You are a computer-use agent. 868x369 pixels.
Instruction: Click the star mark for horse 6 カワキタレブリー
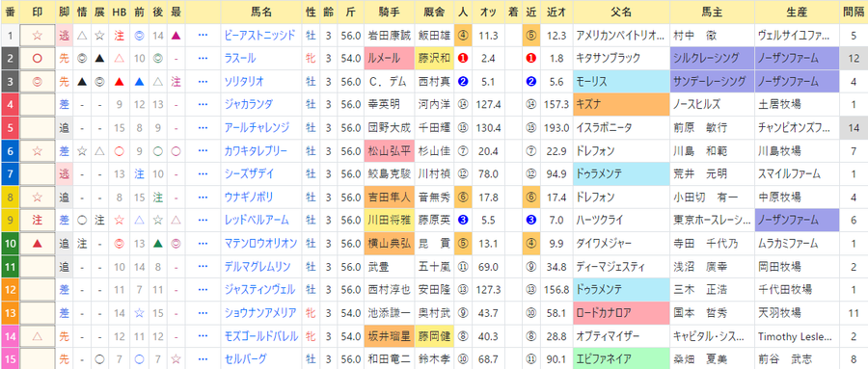[38, 150]
